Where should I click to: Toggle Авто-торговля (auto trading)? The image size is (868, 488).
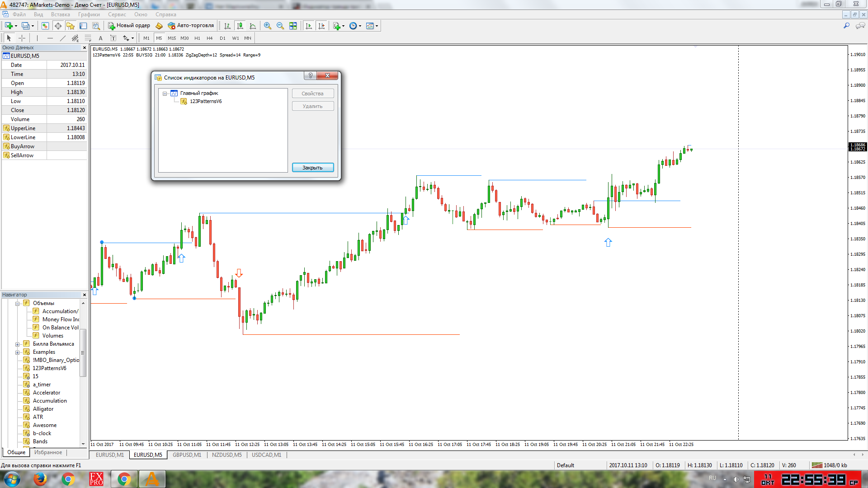click(191, 26)
